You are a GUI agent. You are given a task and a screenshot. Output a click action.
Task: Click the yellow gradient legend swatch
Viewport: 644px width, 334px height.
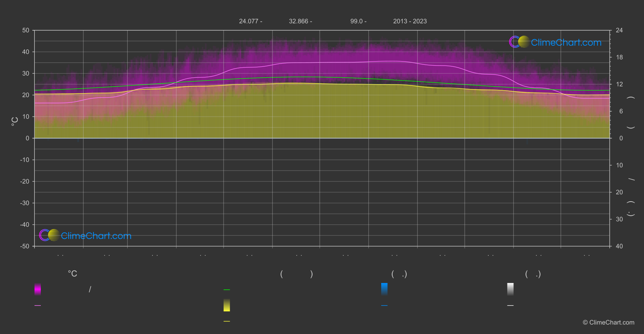point(227,305)
